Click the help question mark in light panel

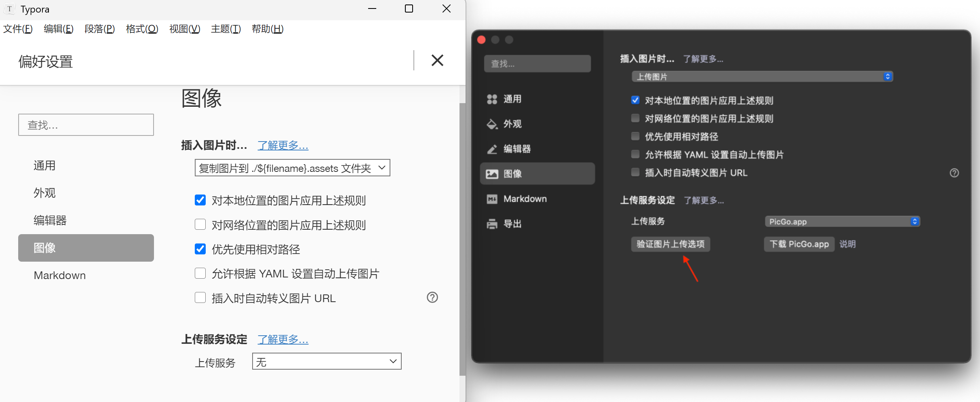click(432, 298)
